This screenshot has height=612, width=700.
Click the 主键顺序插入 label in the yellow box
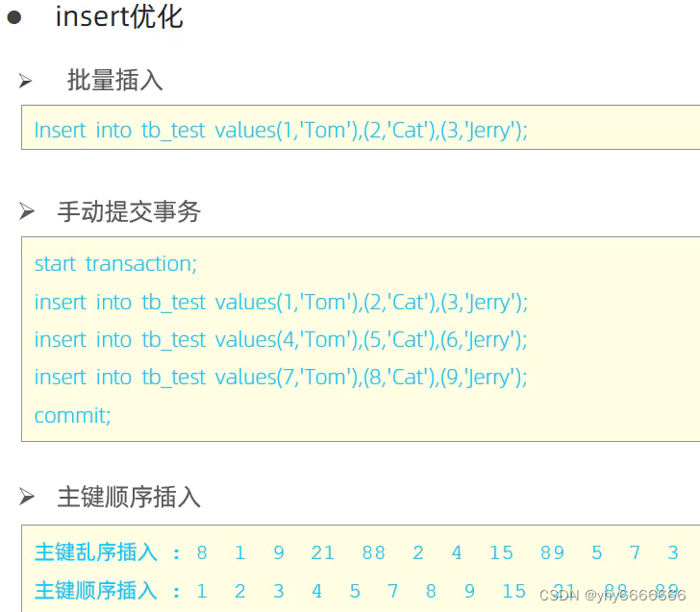point(96,591)
